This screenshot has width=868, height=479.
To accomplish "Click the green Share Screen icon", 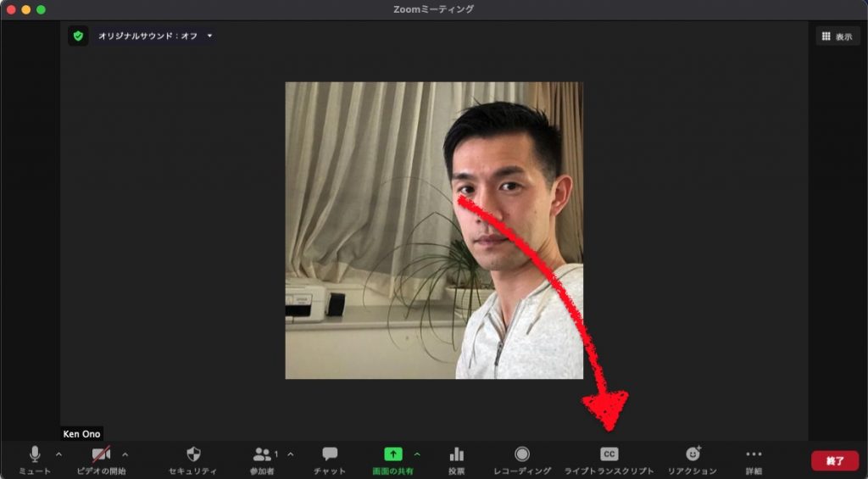I will pos(393,454).
